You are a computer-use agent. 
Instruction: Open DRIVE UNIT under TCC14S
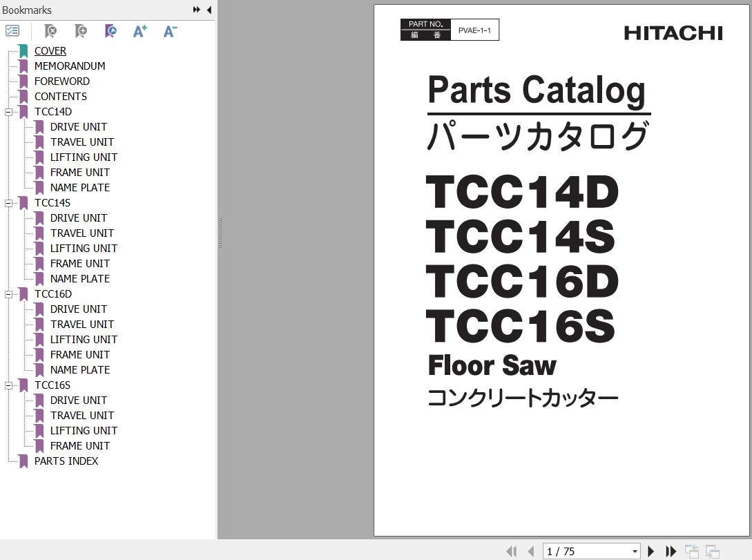(x=79, y=218)
